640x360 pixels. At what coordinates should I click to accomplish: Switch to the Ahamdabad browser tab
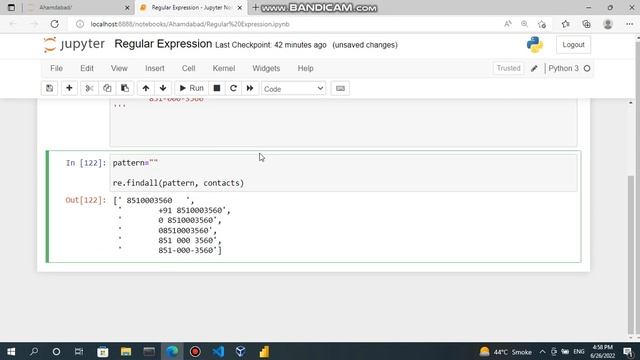click(78, 8)
